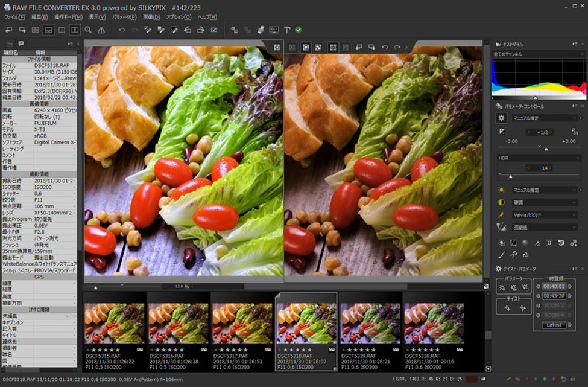Toggle side-by-side compare view icon

[x=75, y=30]
